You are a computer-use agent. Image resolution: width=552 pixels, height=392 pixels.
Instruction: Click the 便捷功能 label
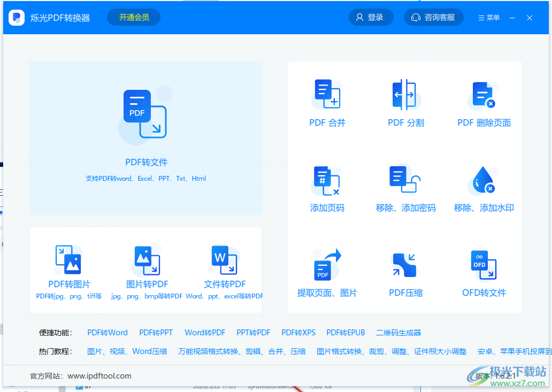tap(56, 333)
